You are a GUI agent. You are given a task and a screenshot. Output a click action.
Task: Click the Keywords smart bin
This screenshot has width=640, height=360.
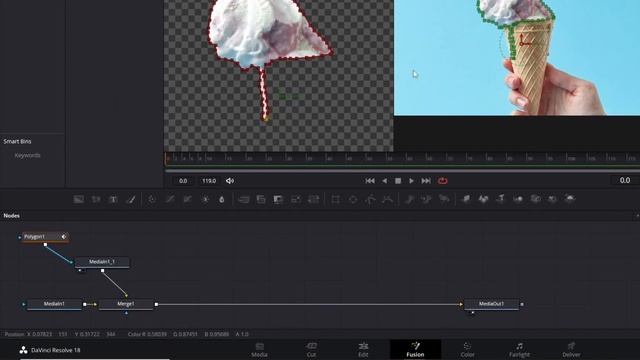point(27,156)
